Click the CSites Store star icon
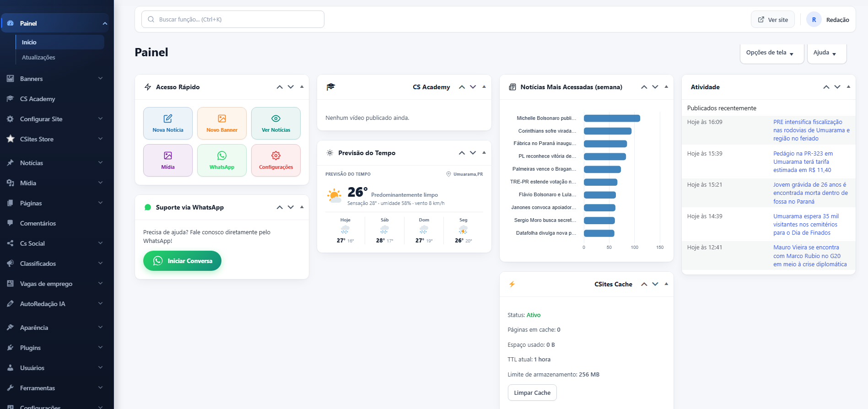The width and height of the screenshot is (868, 409). click(x=10, y=139)
